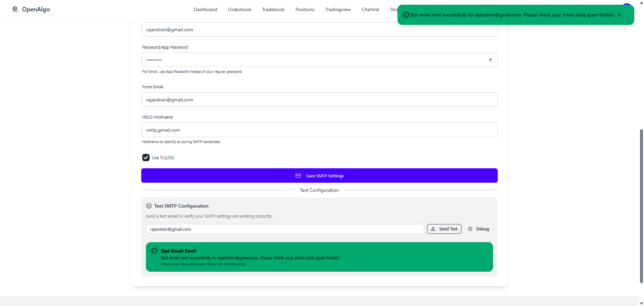Click the envelope icon on Save button
Image resolution: width=644 pixels, height=306 pixels.
point(298,176)
